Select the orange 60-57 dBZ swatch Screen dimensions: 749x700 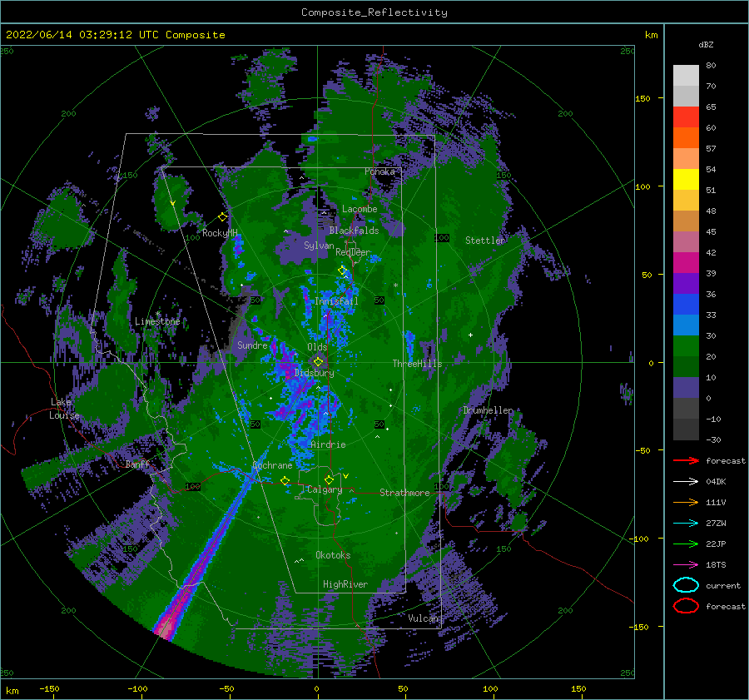pos(686,138)
